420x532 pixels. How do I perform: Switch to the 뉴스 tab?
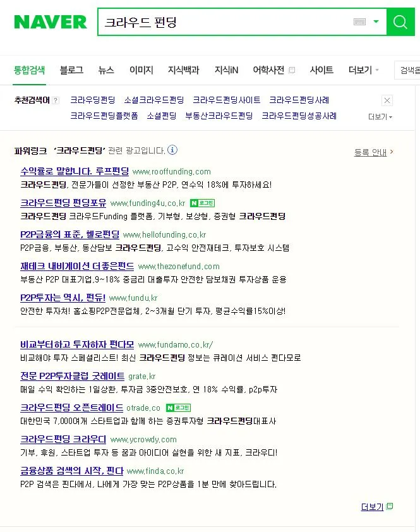coord(106,70)
